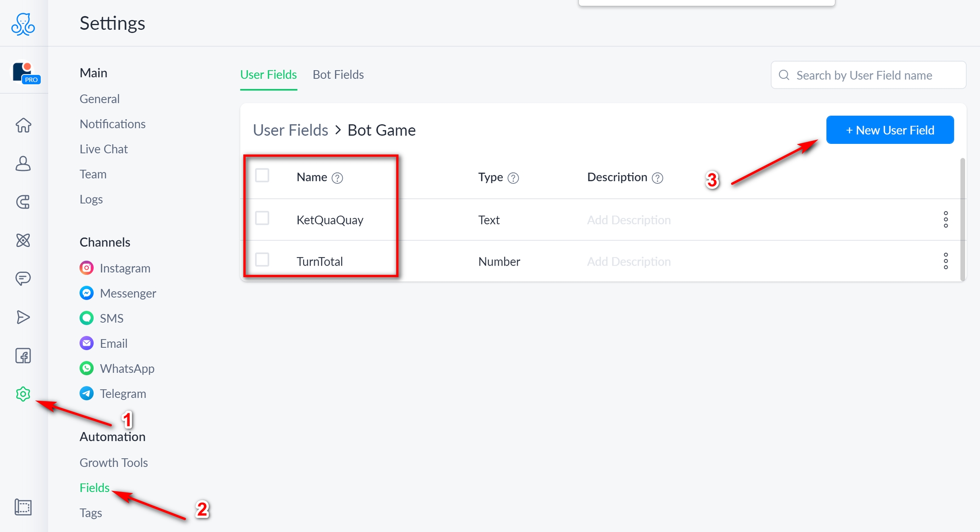Screen dimensions: 980x532
Task: Click the Settings gear icon
Action: click(23, 394)
